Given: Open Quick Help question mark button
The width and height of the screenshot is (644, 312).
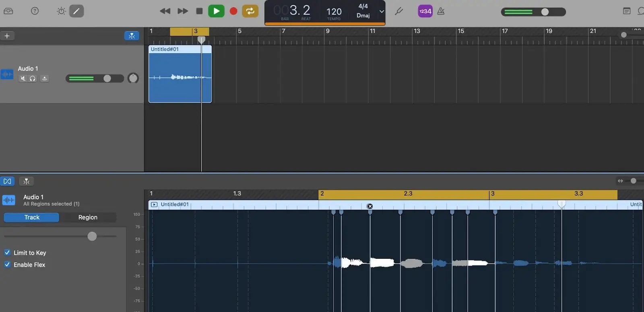Looking at the screenshot, I should [x=35, y=11].
